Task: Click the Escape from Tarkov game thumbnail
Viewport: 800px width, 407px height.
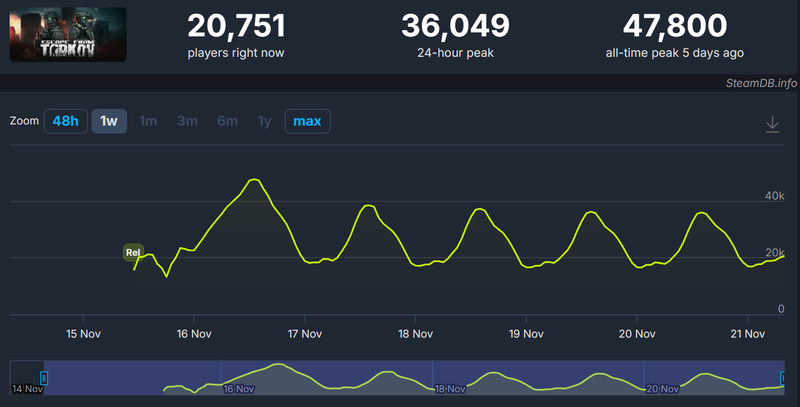Action: point(68,35)
